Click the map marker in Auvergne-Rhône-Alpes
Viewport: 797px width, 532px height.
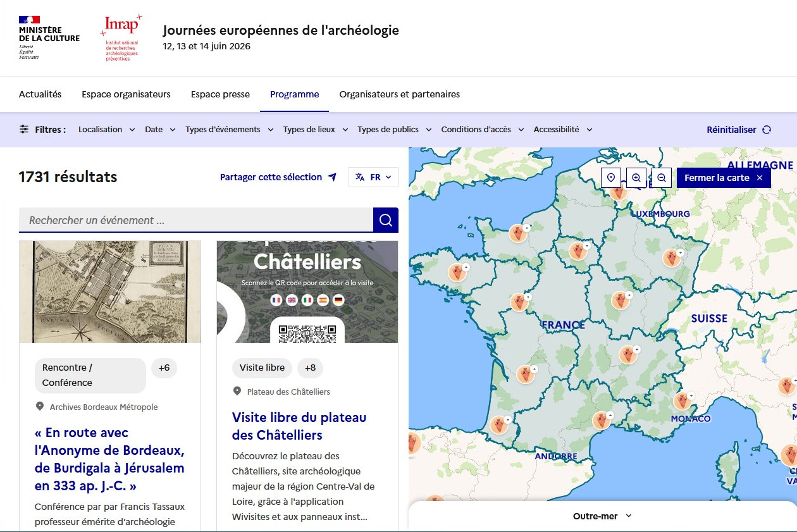pos(628,355)
